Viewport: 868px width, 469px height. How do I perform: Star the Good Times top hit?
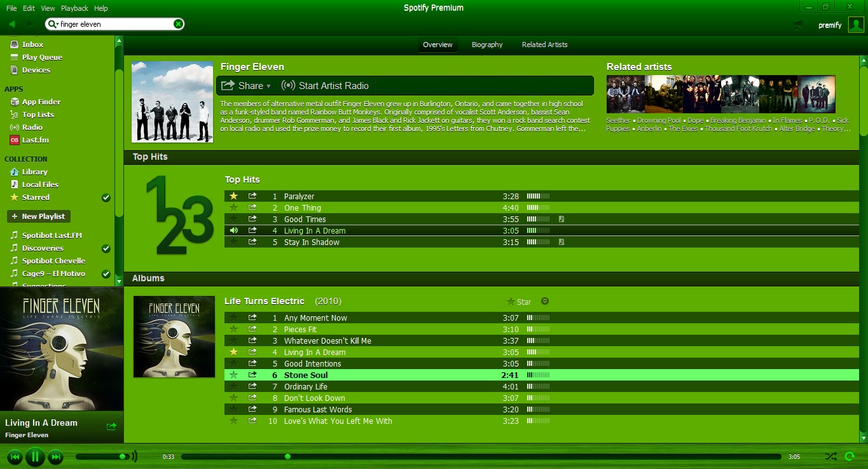coord(233,219)
